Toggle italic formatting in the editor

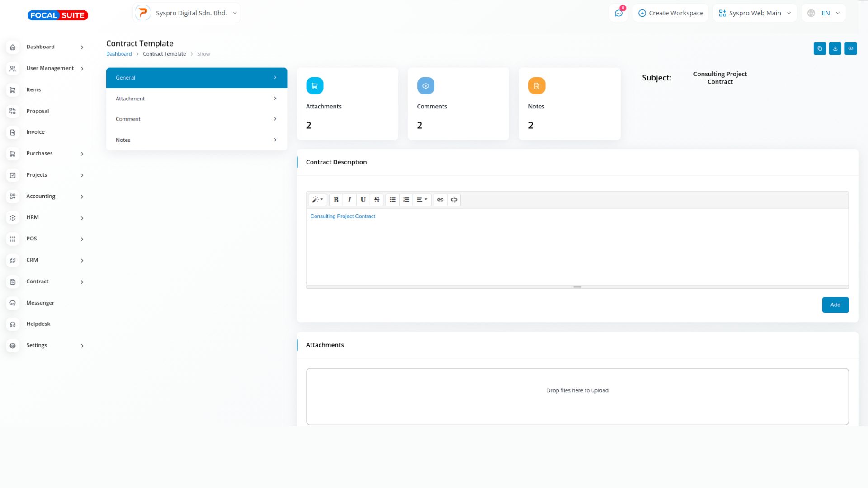click(349, 200)
